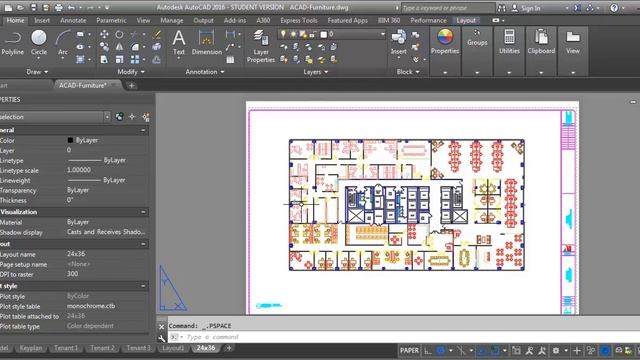This screenshot has width=640, height=360.
Task: Switch to the Keyplan layout tab
Action: pos(31,348)
